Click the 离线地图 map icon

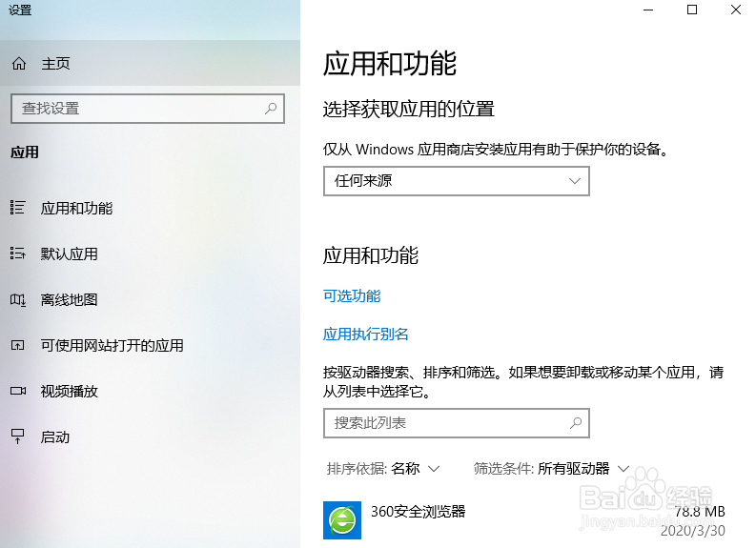coord(18,300)
